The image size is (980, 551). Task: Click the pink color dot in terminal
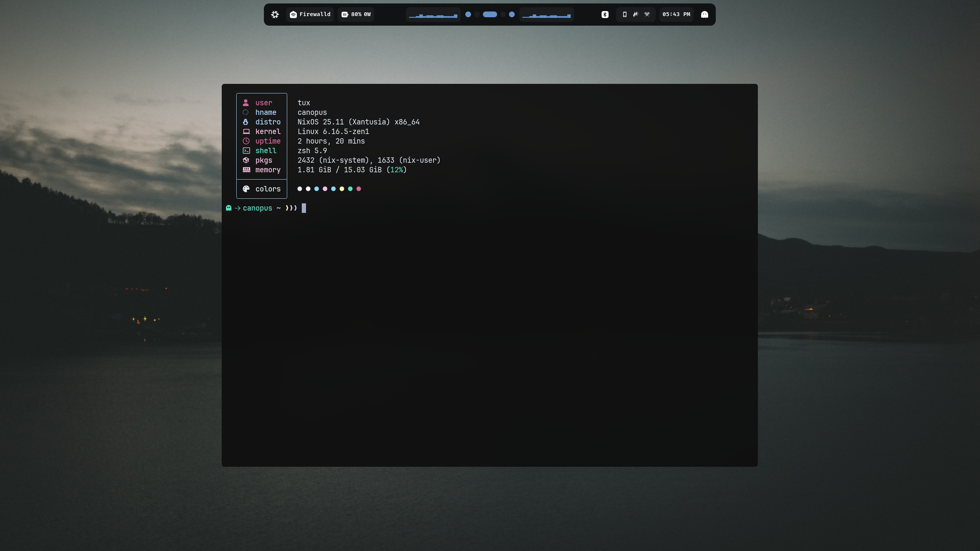click(x=325, y=189)
